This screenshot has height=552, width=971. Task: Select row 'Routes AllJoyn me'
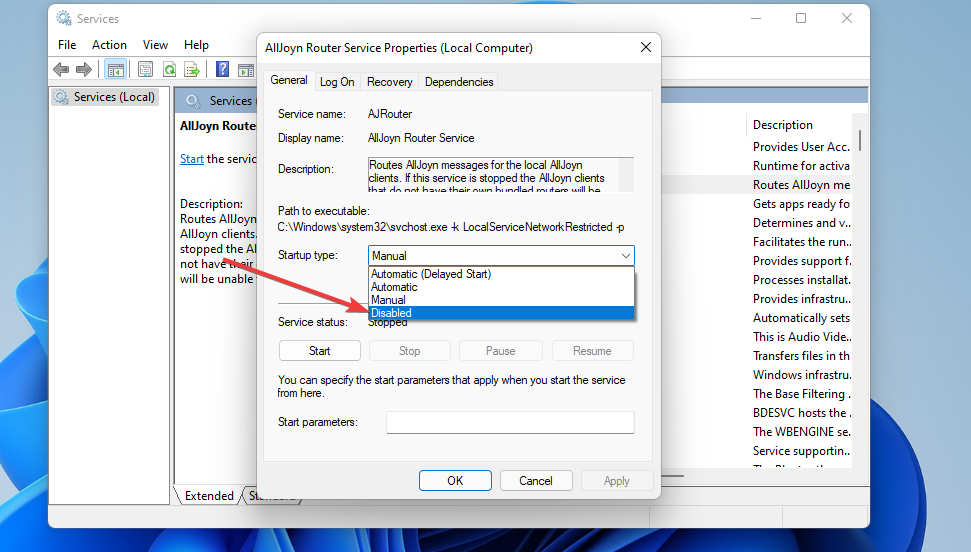[799, 185]
